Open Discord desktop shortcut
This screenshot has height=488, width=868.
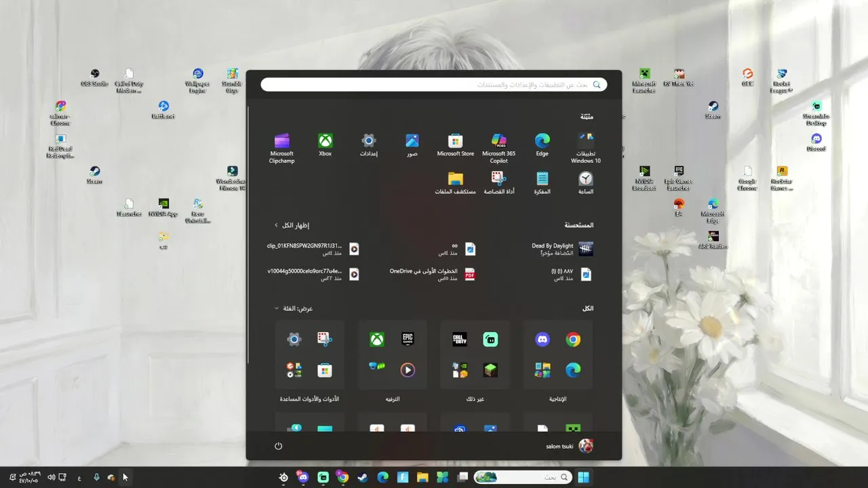[816, 142]
